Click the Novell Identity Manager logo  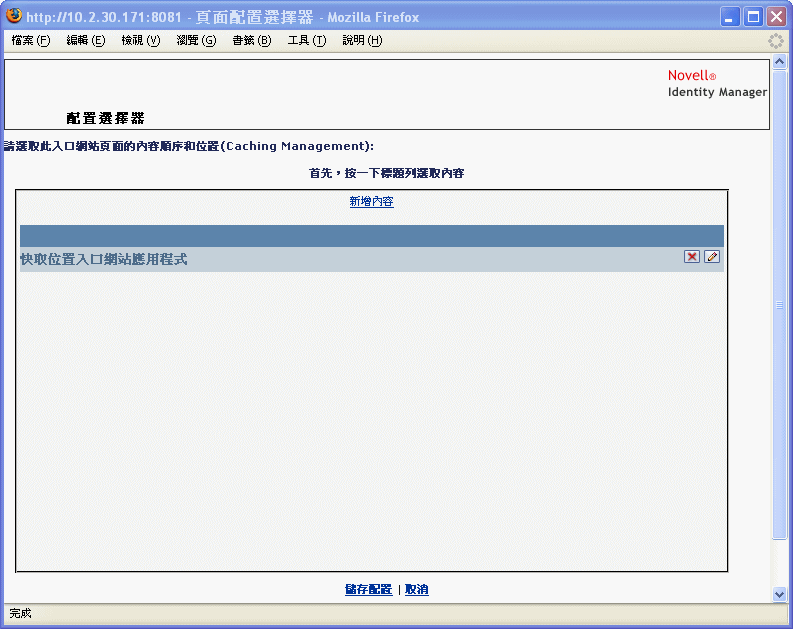coord(717,84)
